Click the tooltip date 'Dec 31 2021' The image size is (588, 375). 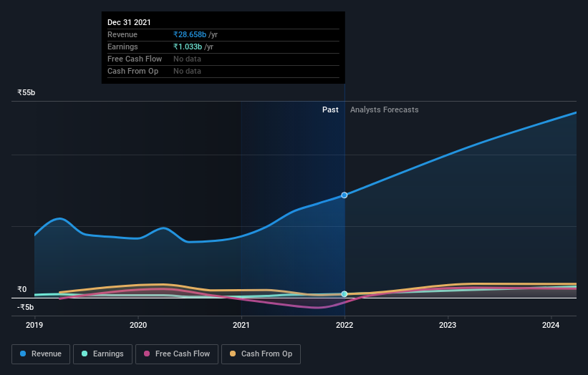click(129, 22)
